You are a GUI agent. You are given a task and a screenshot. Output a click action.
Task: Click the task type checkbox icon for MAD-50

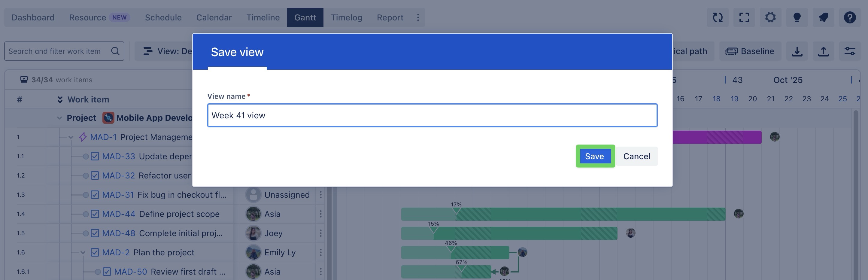pos(107,272)
